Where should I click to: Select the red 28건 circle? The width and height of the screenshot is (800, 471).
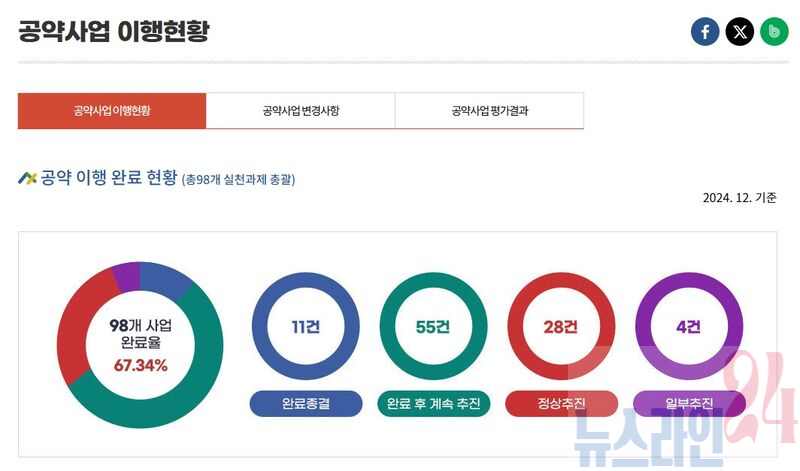point(561,327)
